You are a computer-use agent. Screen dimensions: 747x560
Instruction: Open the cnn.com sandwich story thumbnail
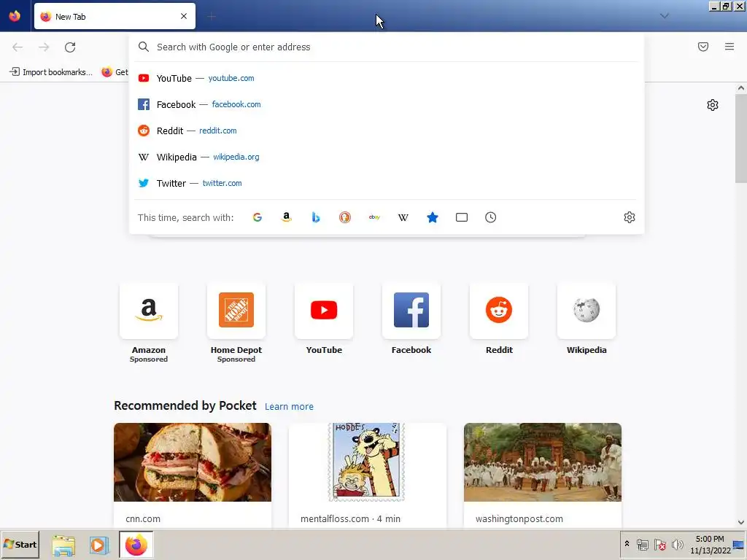pos(193,462)
